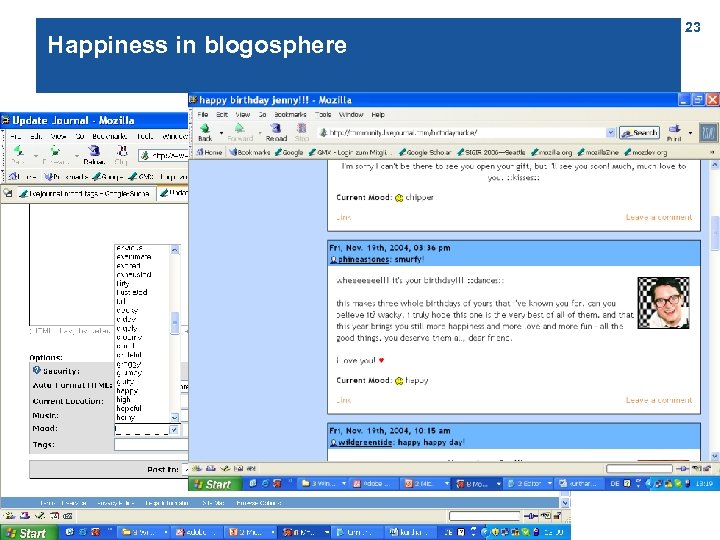Open the Home bookmark in the birthday window
Screen dimensions: 720x540
(209, 152)
